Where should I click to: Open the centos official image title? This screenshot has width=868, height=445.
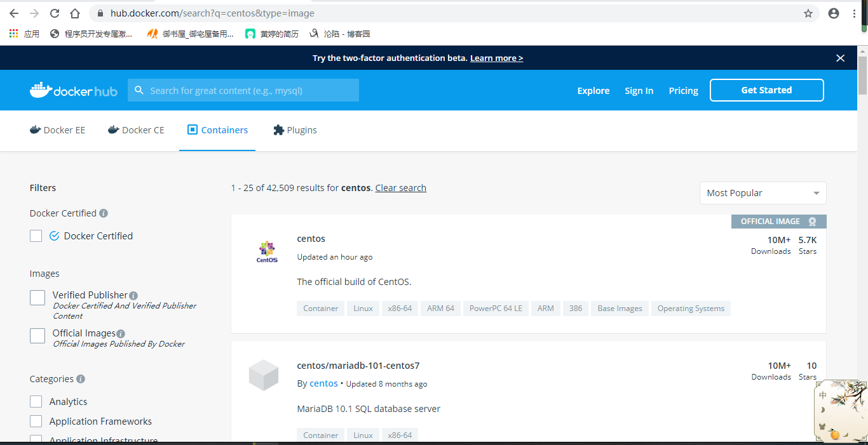click(x=311, y=239)
